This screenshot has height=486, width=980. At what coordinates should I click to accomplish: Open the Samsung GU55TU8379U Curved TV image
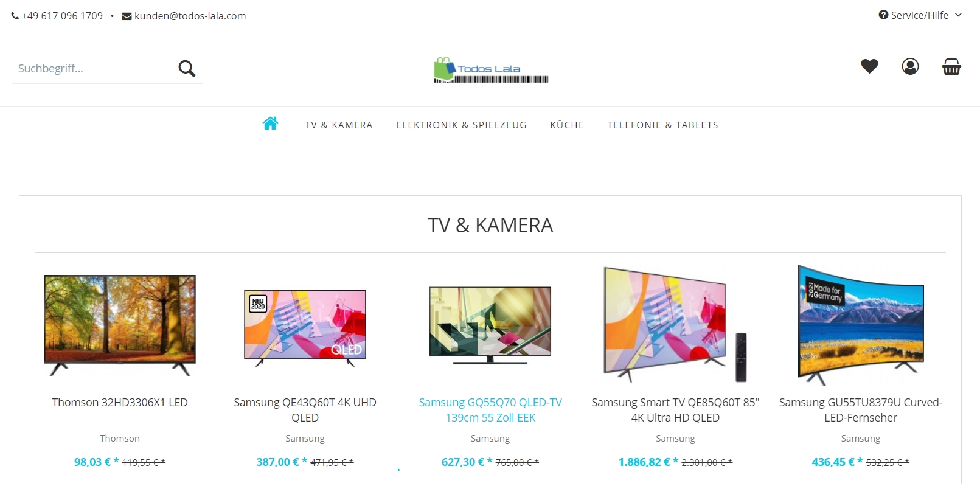[x=861, y=325]
